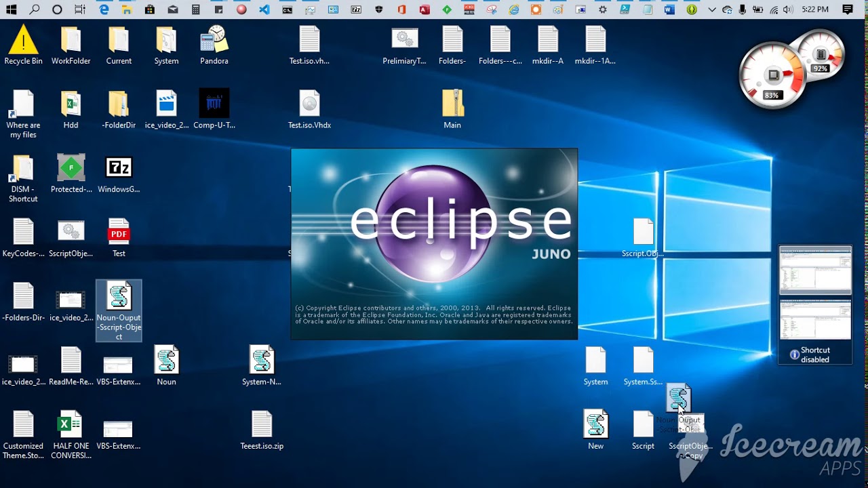Open the Action Center notifications icon
868x488 pixels.
(x=848, y=9)
